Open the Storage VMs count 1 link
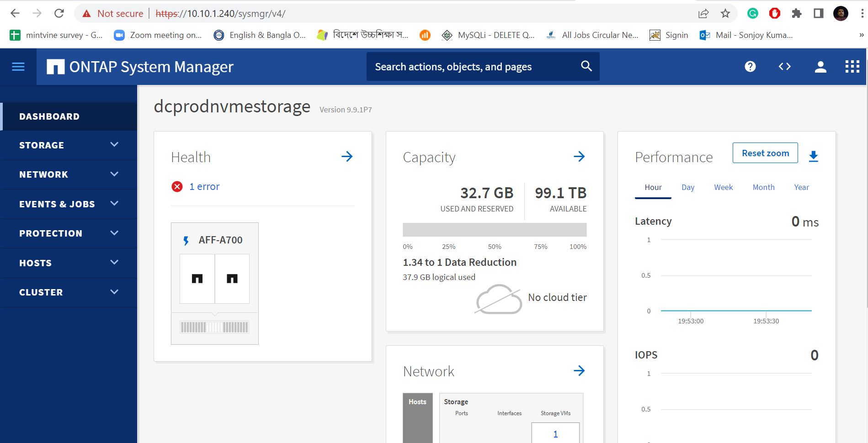The image size is (868, 443). pyautogui.click(x=555, y=434)
